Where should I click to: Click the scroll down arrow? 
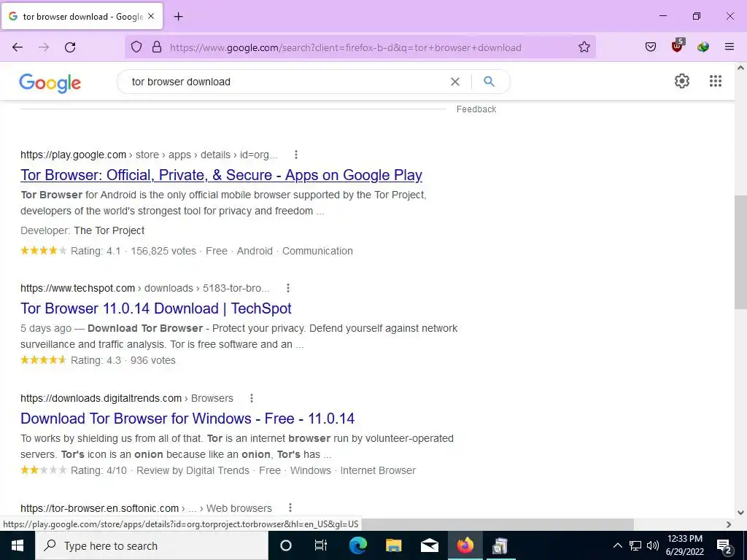(x=740, y=513)
